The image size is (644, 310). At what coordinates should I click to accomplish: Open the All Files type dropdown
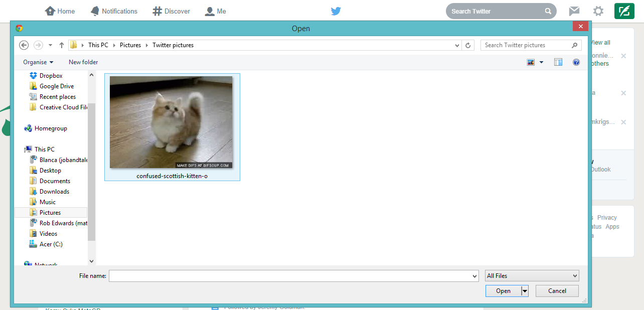[532, 276]
